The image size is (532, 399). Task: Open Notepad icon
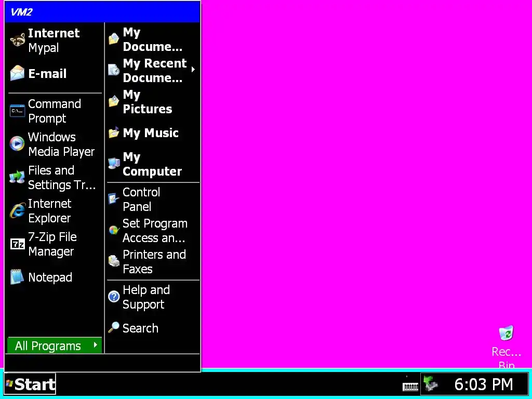tap(17, 277)
